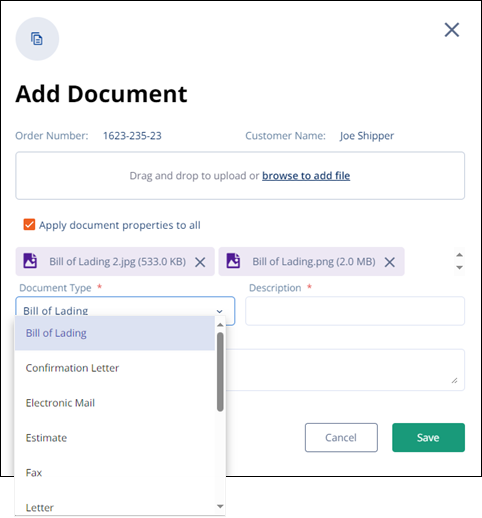Screen dimensions: 482x518
Task: Click the Bill of Lading.png file chip
Action: pos(311,261)
